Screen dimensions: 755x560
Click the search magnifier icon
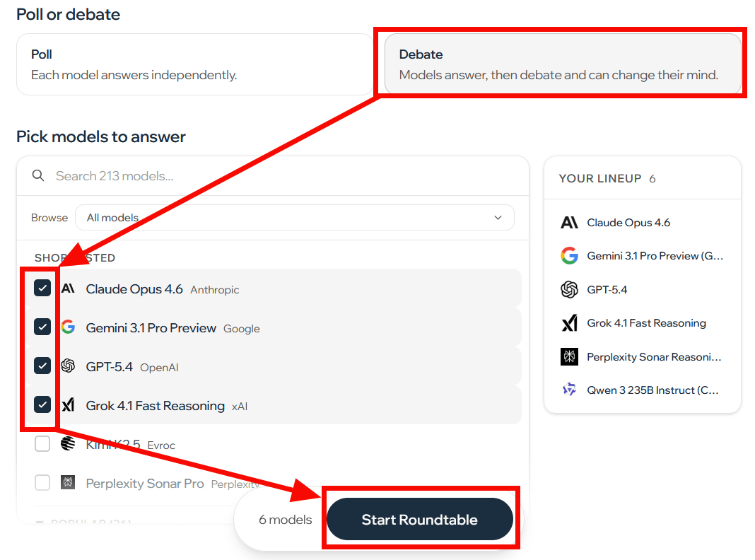[38, 176]
